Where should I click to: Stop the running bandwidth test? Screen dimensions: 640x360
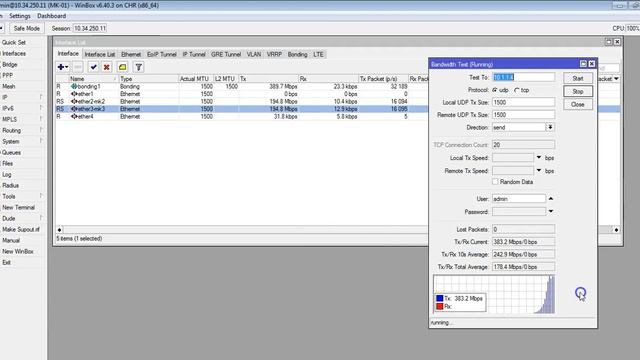coord(578,91)
